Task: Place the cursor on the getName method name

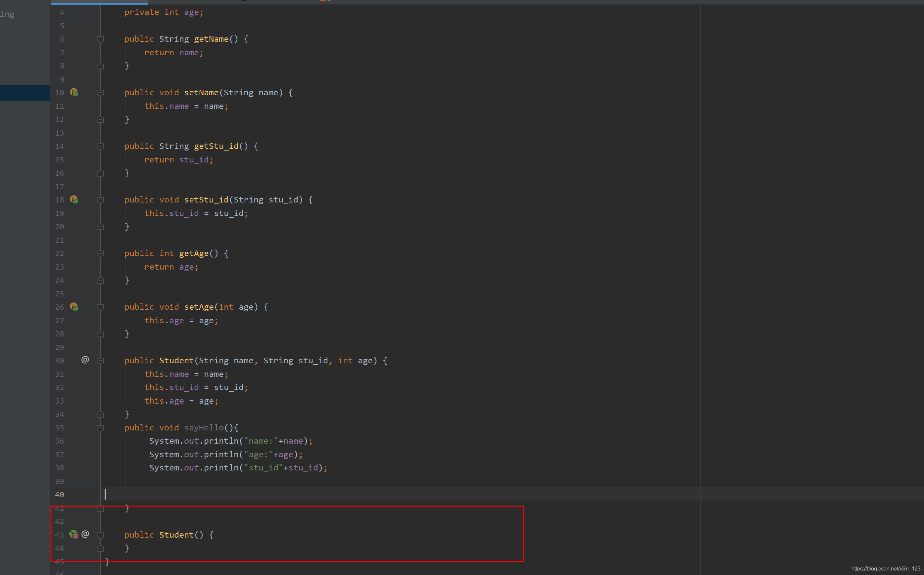Action: click(x=211, y=39)
